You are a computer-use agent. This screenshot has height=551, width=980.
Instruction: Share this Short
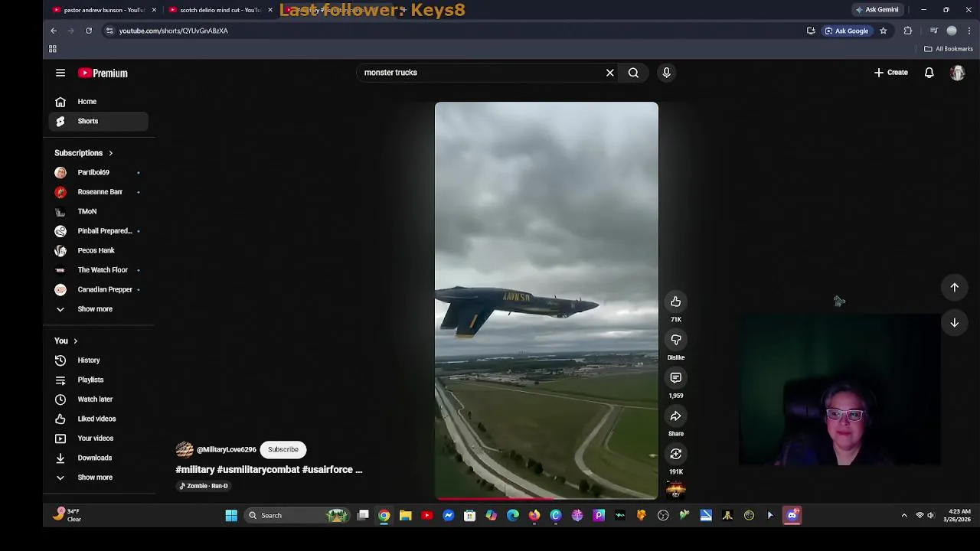click(675, 416)
